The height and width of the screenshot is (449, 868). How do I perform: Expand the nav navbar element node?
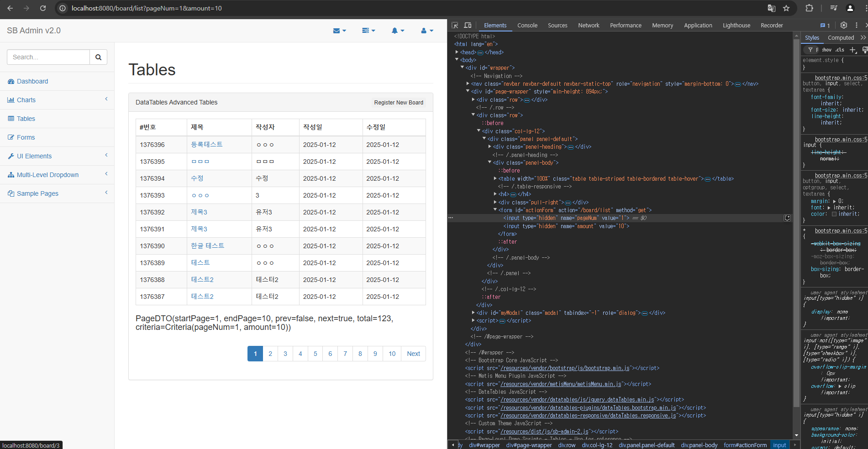(x=468, y=84)
